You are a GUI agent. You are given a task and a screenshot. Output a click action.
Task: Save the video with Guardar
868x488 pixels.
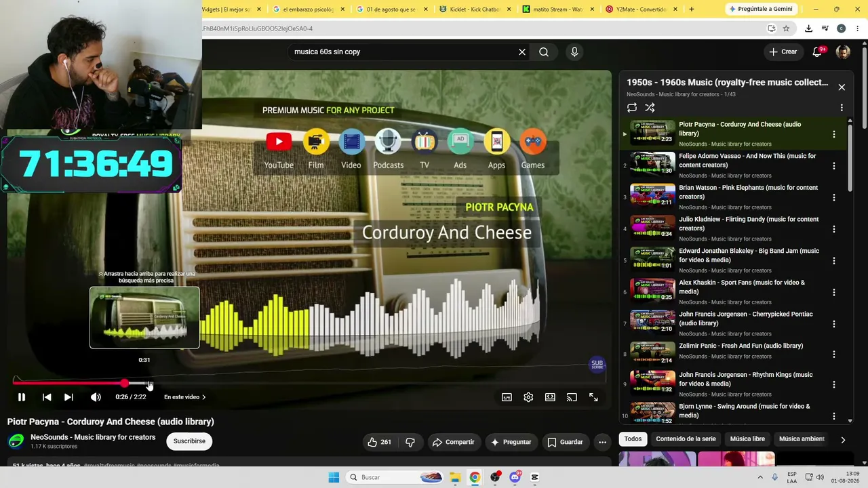(x=565, y=442)
